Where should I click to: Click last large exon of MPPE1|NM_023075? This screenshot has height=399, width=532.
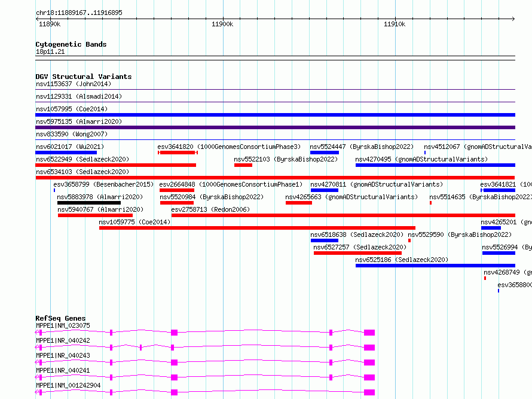[369, 333]
